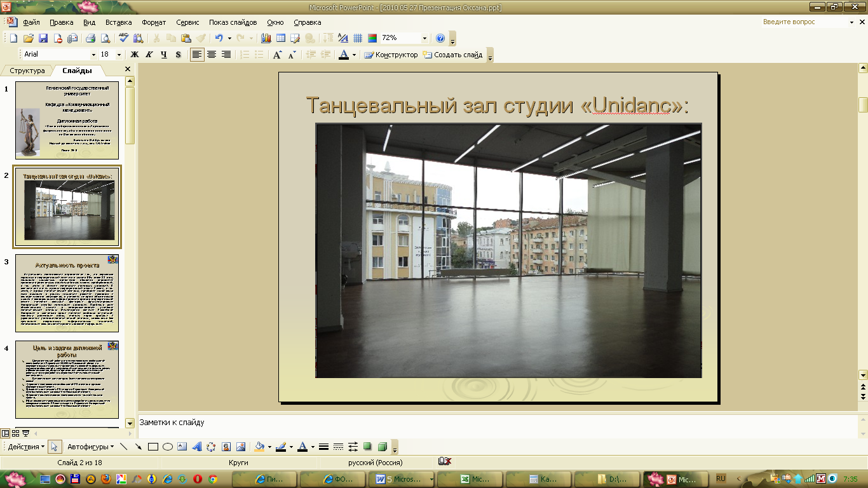Open the Вставка menu
The height and width of the screenshot is (488, 868).
coord(119,22)
